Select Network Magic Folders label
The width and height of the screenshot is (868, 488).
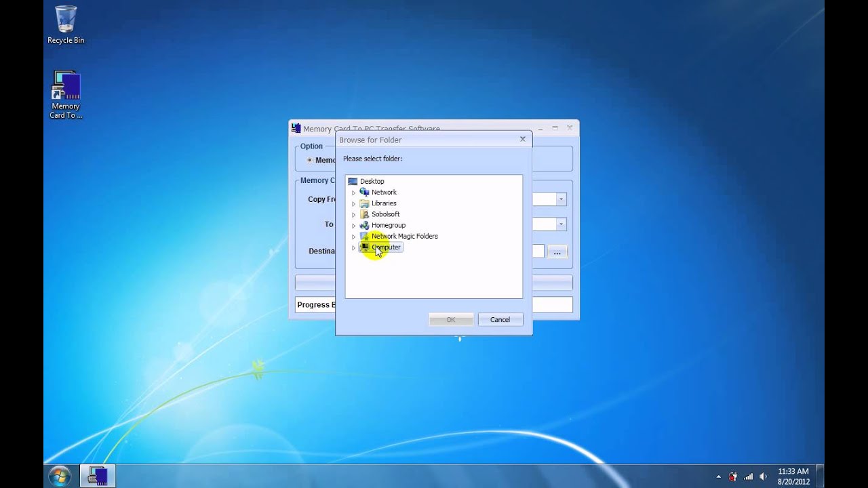pos(405,236)
